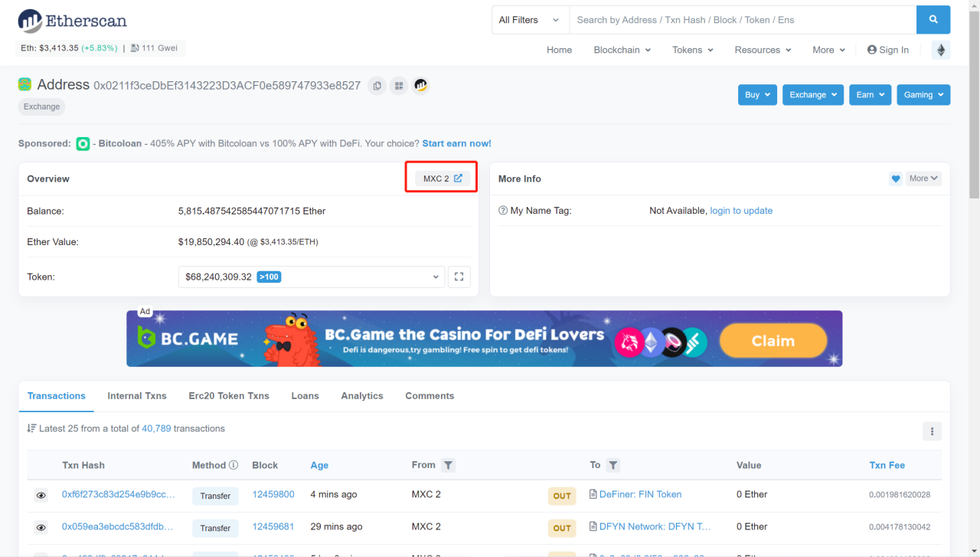Click the DeFiner FIN Token contract icon
Image resolution: width=980 pixels, height=557 pixels.
coord(593,495)
